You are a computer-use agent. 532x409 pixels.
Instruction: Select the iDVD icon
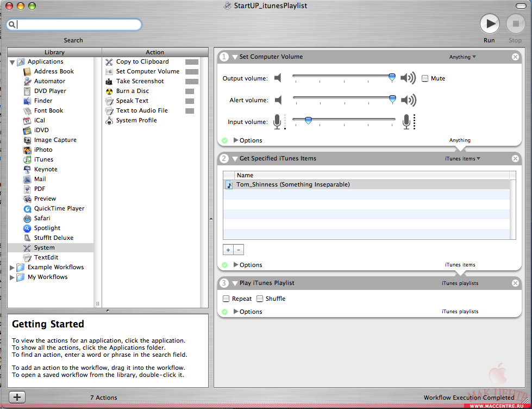pos(27,131)
